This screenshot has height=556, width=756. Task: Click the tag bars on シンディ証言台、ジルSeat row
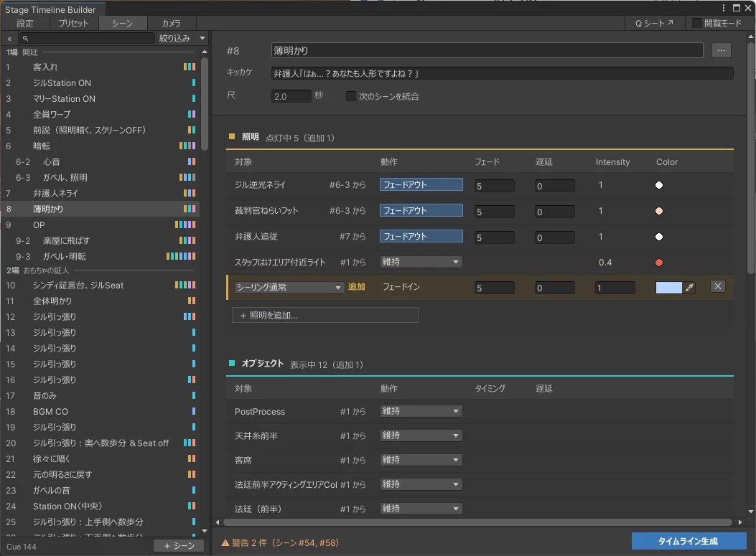click(x=185, y=286)
